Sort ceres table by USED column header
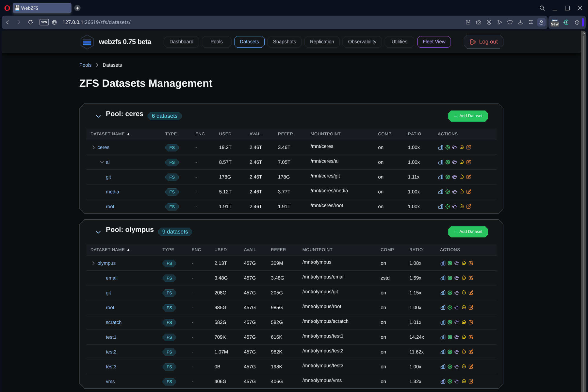 point(225,134)
